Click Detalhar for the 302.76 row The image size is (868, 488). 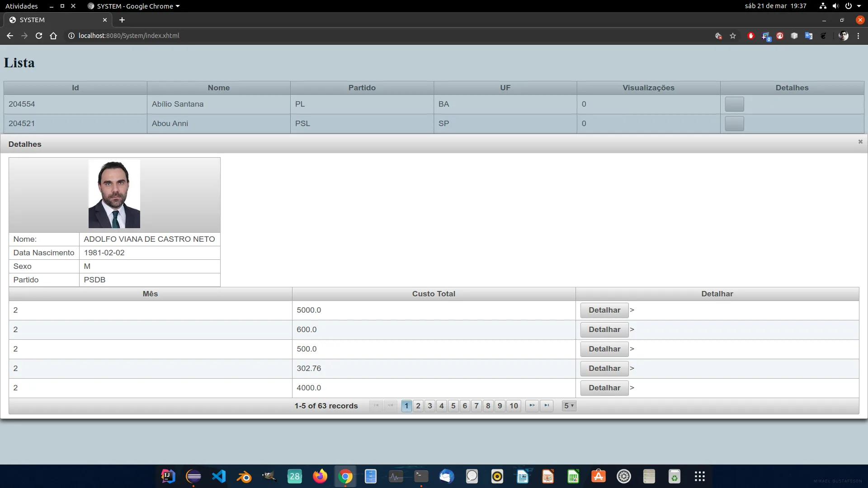[x=604, y=368]
